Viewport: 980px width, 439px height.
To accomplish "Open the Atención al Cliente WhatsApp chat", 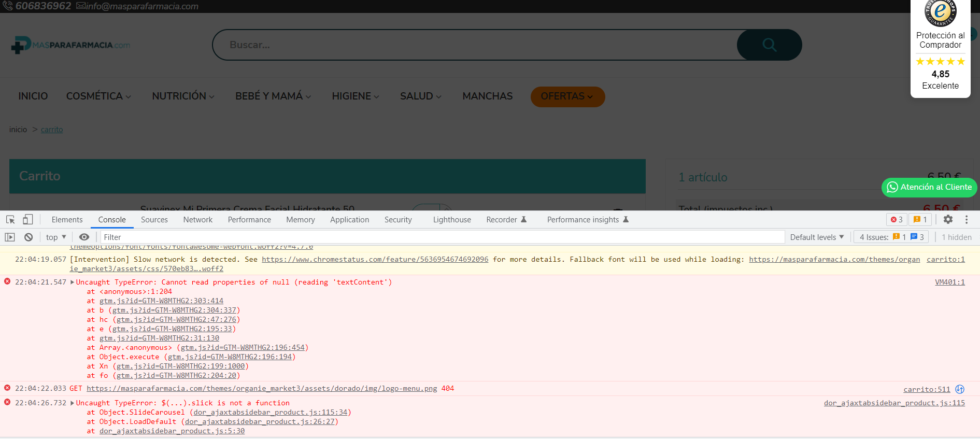I will 929,187.
